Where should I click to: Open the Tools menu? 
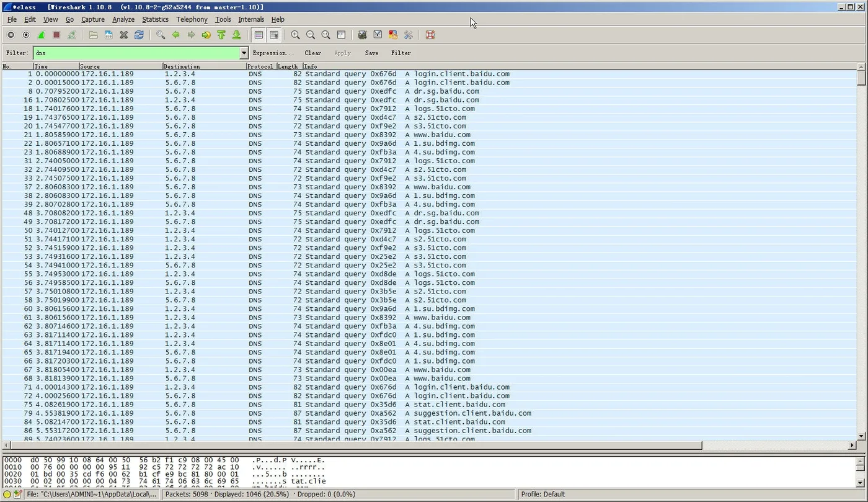(223, 19)
